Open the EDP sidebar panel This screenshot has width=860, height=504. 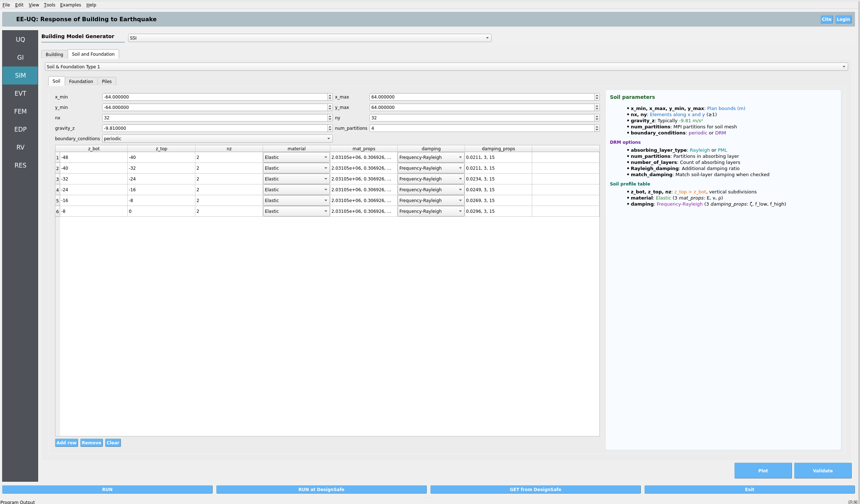tap(20, 129)
